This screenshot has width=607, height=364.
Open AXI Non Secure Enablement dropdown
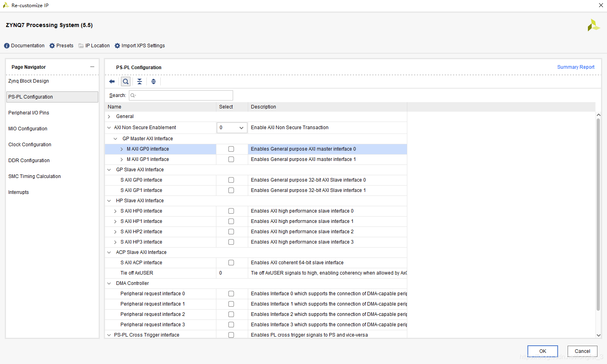[x=232, y=128]
